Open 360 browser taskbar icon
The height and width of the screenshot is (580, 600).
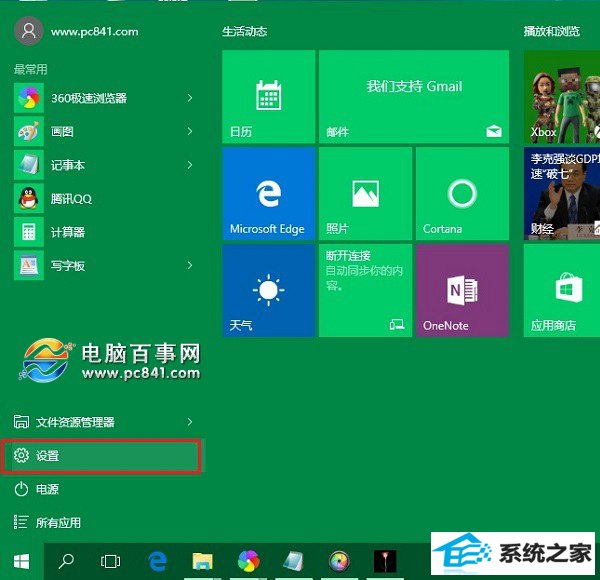pyautogui.click(x=248, y=562)
